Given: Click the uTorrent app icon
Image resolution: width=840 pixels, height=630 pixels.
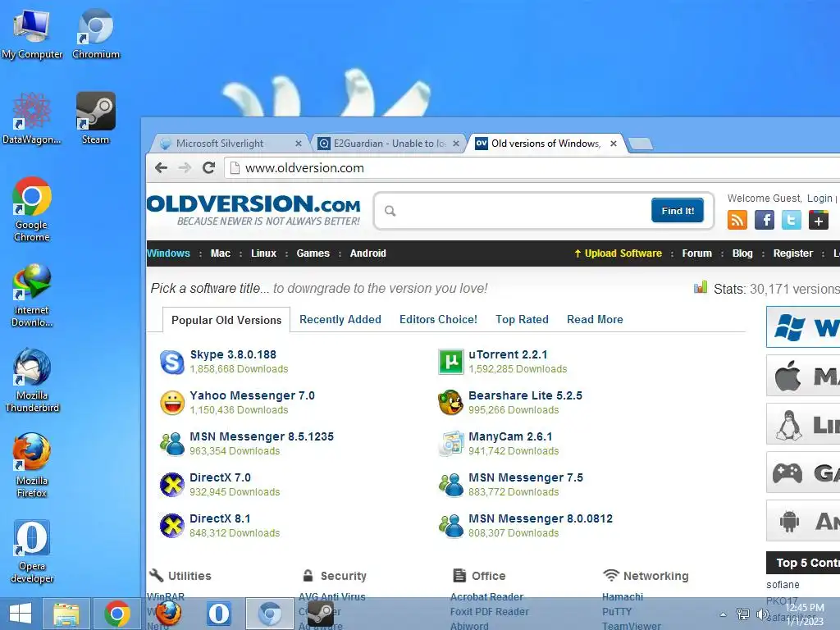Looking at the screenshot, I should pyautogui.click(x=450, y=362).
